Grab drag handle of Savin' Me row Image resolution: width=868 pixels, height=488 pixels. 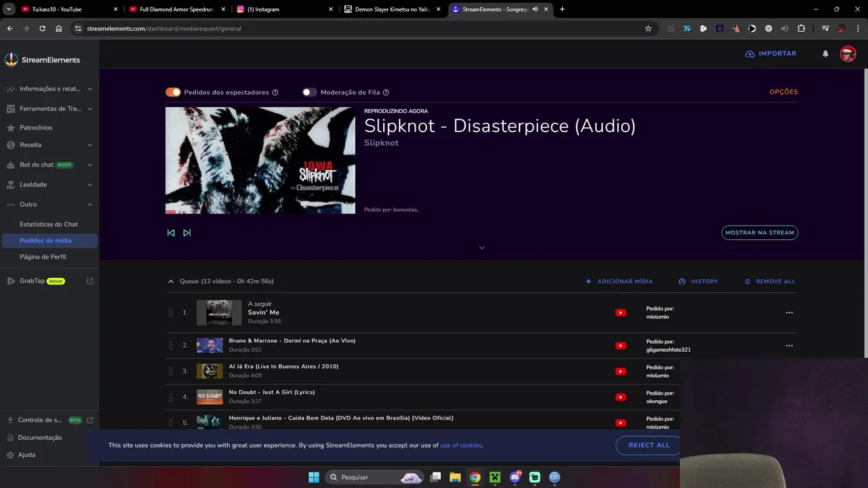click(171, 312)
